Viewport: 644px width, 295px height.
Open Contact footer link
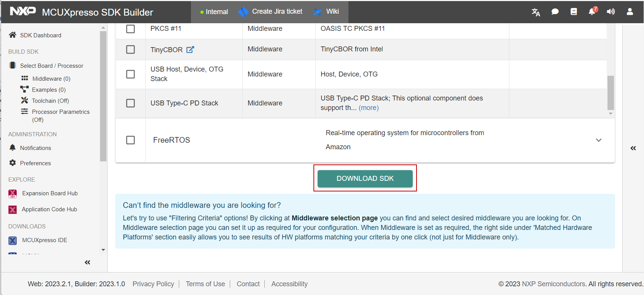[248, 284]
